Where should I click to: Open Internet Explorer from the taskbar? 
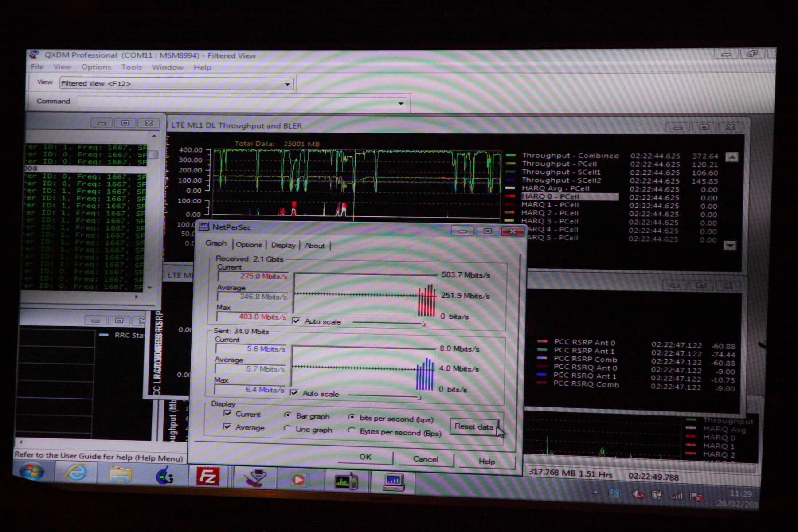[76, 472]
